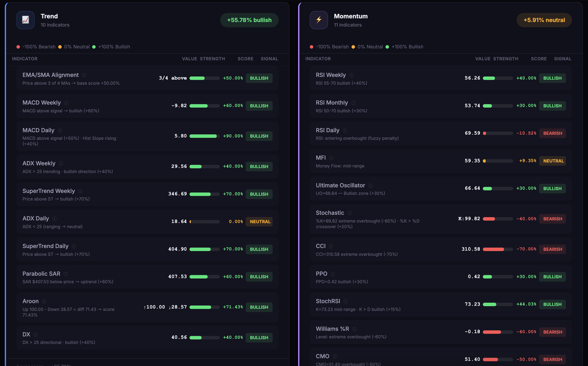Show Parabolic SAR info tooltip icon
The height and width of the screenshot is (366, 588).
point(66,274)
